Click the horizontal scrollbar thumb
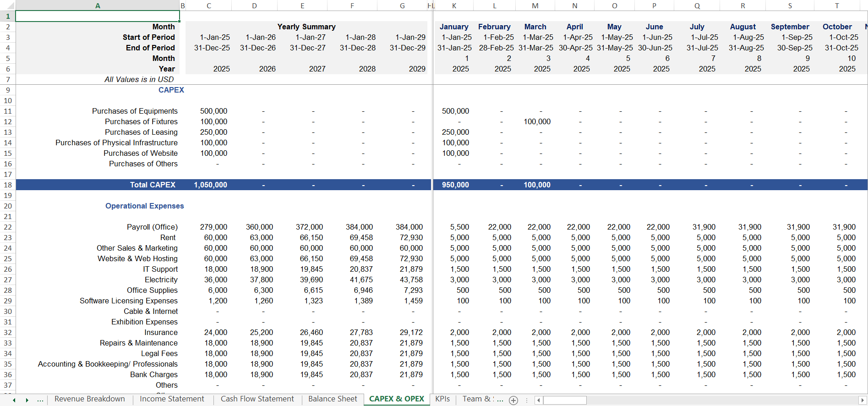 tap(565, 400)
